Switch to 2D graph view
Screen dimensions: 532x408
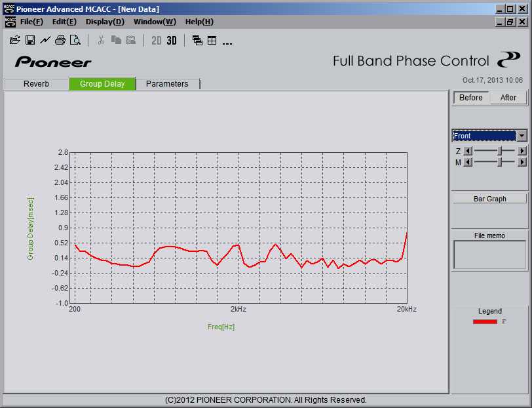tap(157, 41)
